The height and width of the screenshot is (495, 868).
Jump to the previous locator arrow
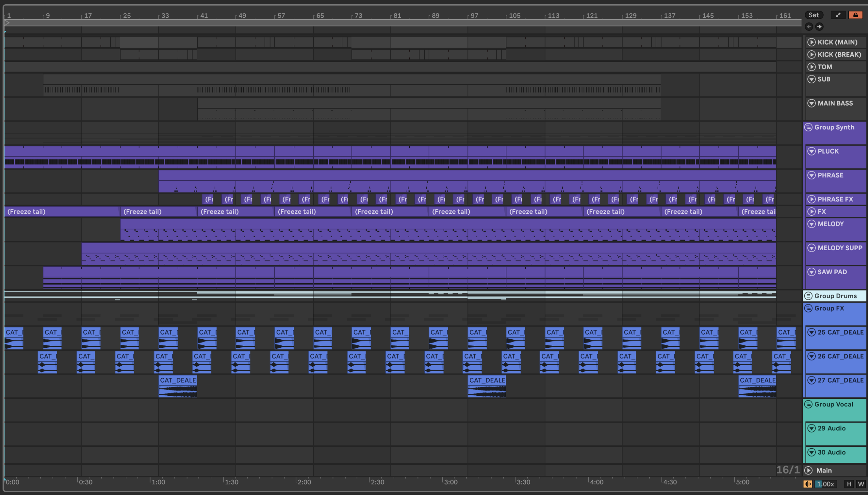(809, 26)
